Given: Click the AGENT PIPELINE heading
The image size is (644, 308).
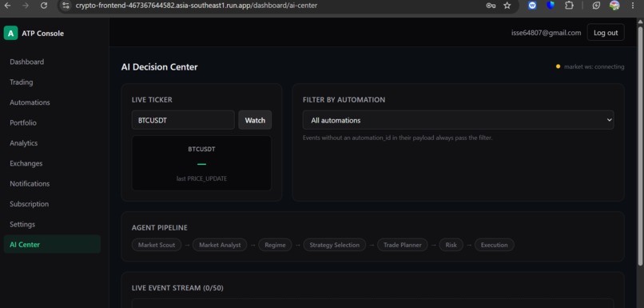Looking at the screenshot, I should pos(159,227).
